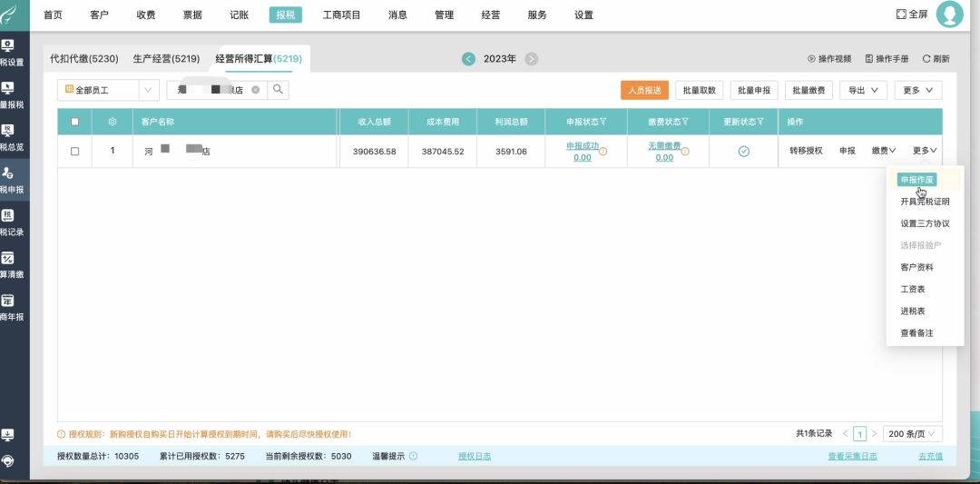Toggle the select-all header checkbox

[x=74, y=122]
